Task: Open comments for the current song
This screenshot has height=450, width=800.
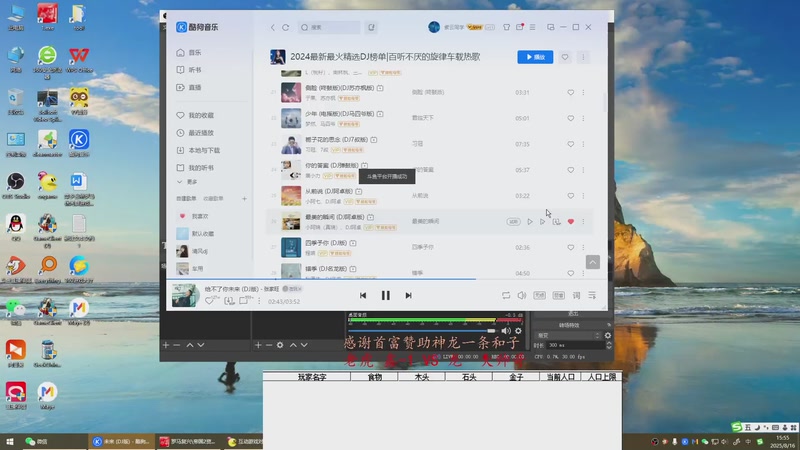Action: (244, 301)
